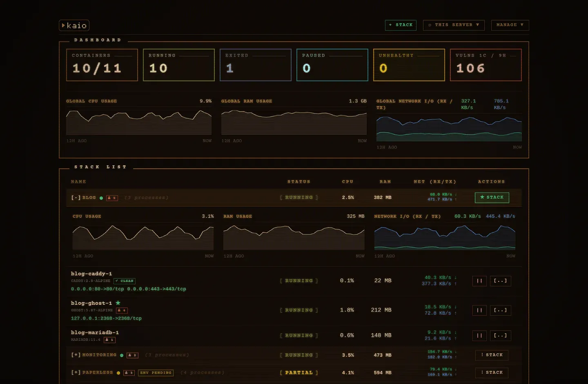Click the PAPERLESS stack yellow status dot
Screen dimensions: 588x384
click(x=118, y=373)
